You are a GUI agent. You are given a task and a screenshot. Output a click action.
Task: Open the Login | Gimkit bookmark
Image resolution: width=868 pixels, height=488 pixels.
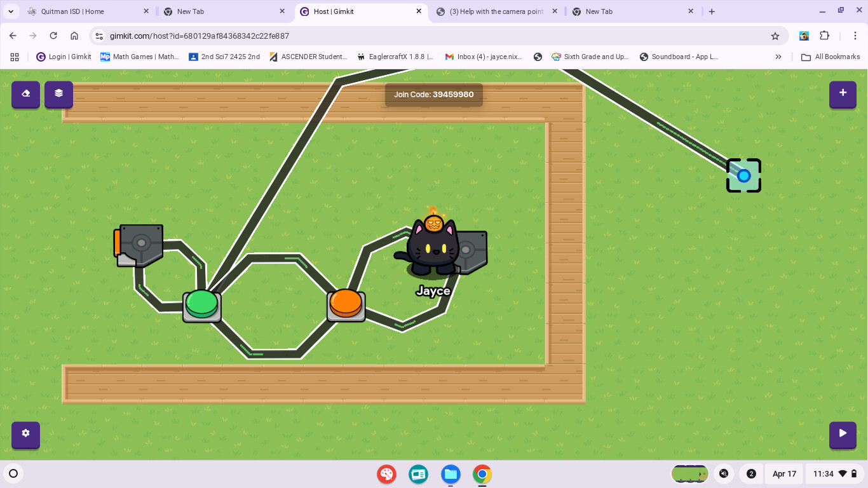pyautogui.click(x=64, y=57)
